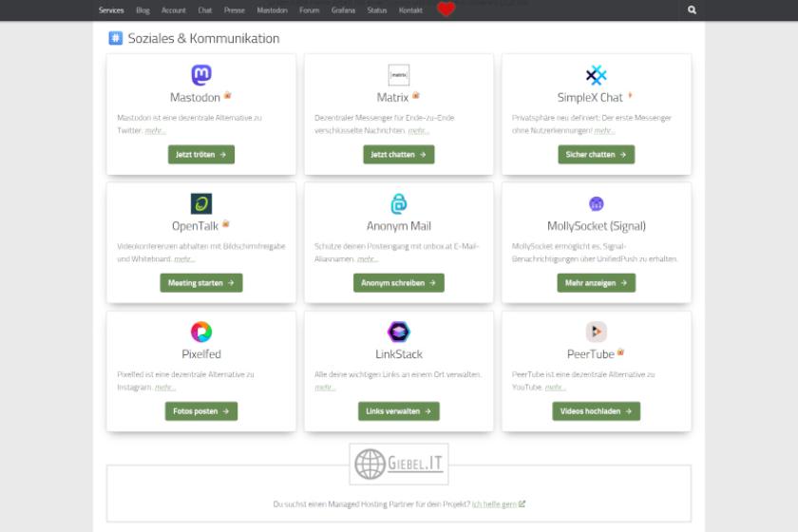Click the 'Mehr anzeigen' button
The width and height of the screenshot is (798, 532).
click(596, 282)
